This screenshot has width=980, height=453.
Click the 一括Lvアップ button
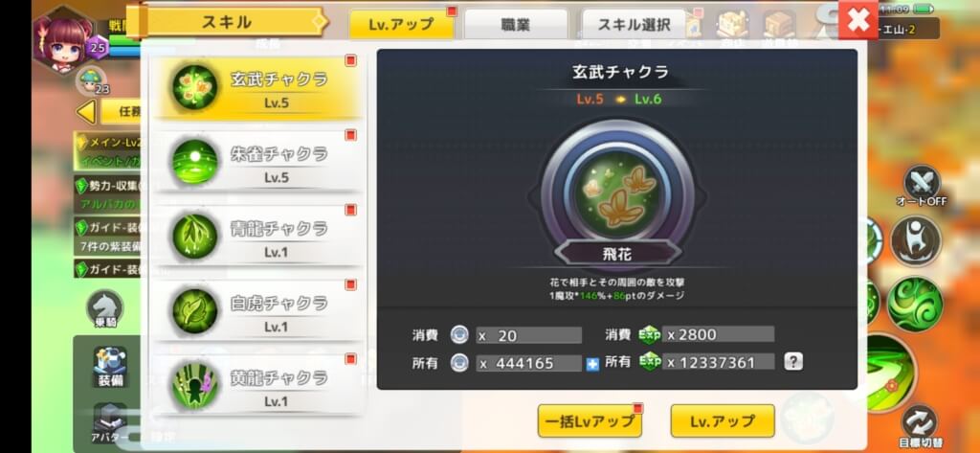[x=590, y=421]
